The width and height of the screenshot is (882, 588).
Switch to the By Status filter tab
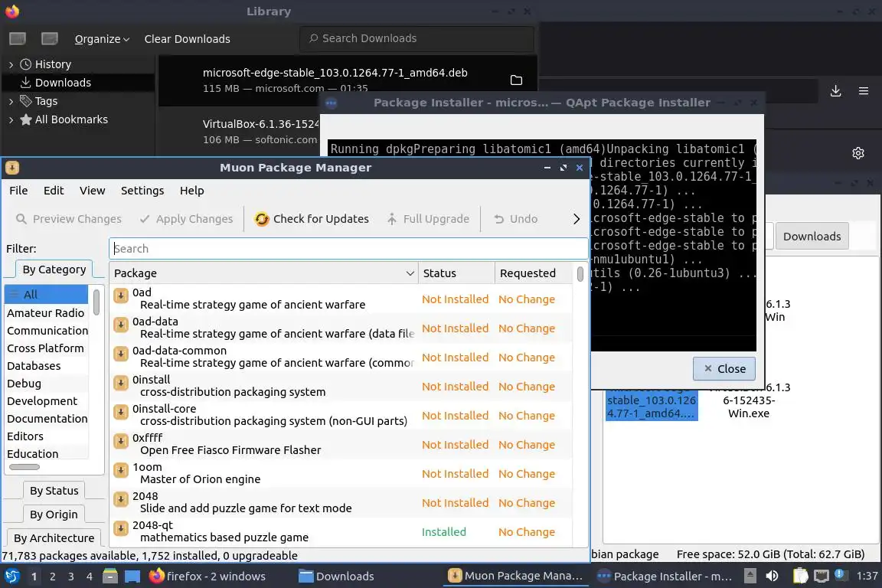click(x=54, y=491)
